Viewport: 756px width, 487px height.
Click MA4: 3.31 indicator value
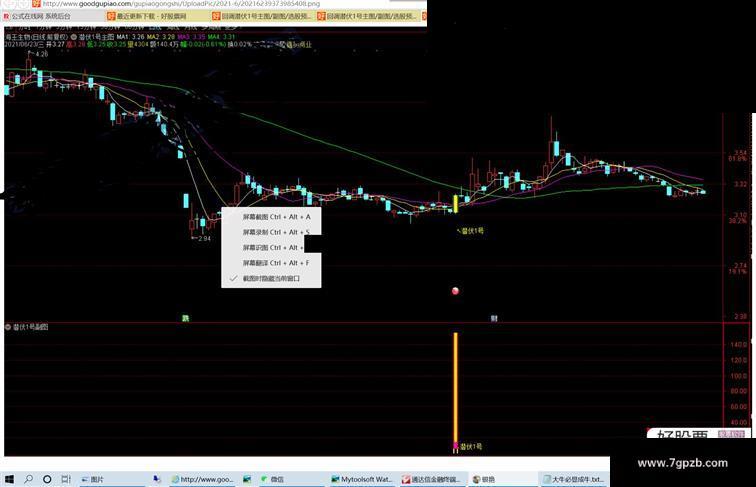point(222,37)
